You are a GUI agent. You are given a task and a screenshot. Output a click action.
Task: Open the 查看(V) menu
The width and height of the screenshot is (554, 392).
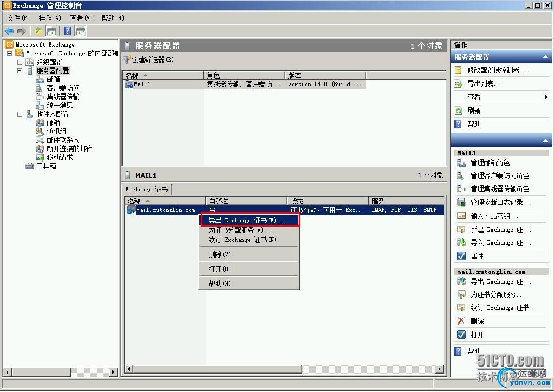pyautogui.click(x=81, y=18)
